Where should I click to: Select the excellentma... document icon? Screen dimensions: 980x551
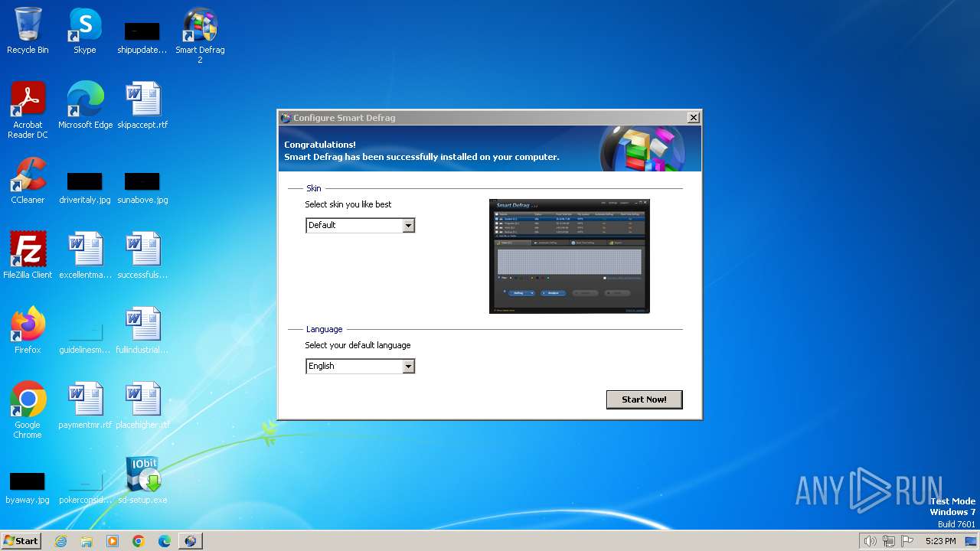tap(85, 256)
